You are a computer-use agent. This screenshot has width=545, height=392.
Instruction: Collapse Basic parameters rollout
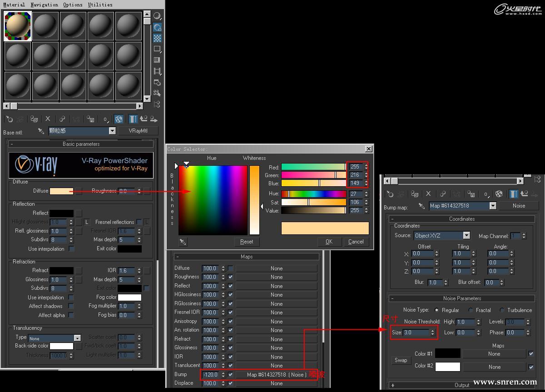pyautogui.click(x=81, y=144)
